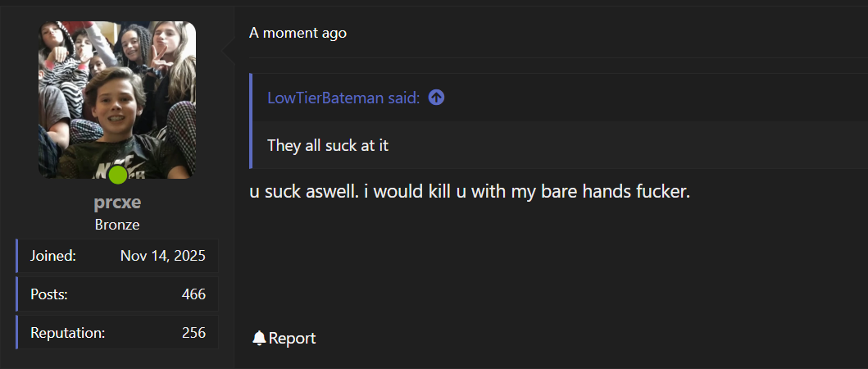Open the prcxe username profile
The width and height of the screenshot is (868, 369).
pos(117,203)
